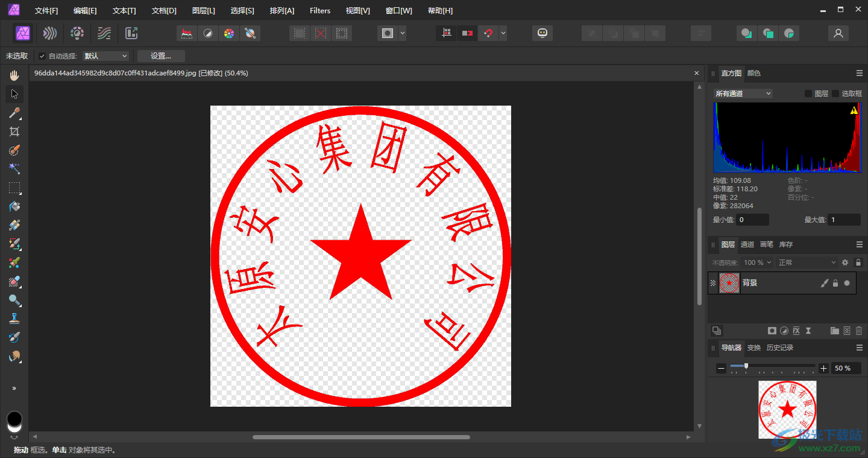Open the Export persona

(131, 33)
